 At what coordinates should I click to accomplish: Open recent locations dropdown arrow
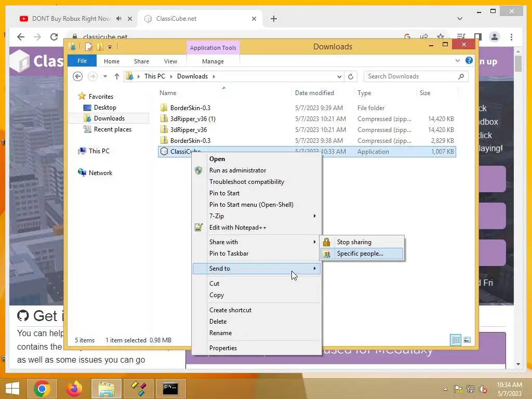(105, 76)
